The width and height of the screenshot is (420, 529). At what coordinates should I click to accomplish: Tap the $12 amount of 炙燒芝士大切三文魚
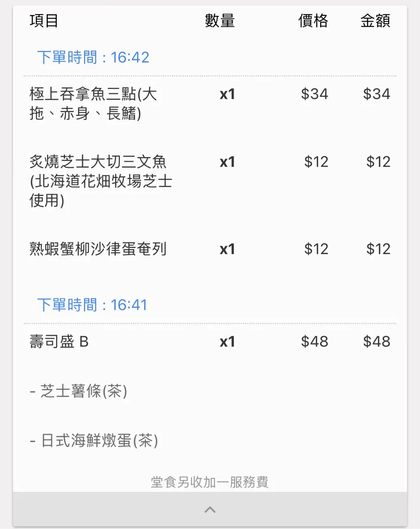[378, 162]
